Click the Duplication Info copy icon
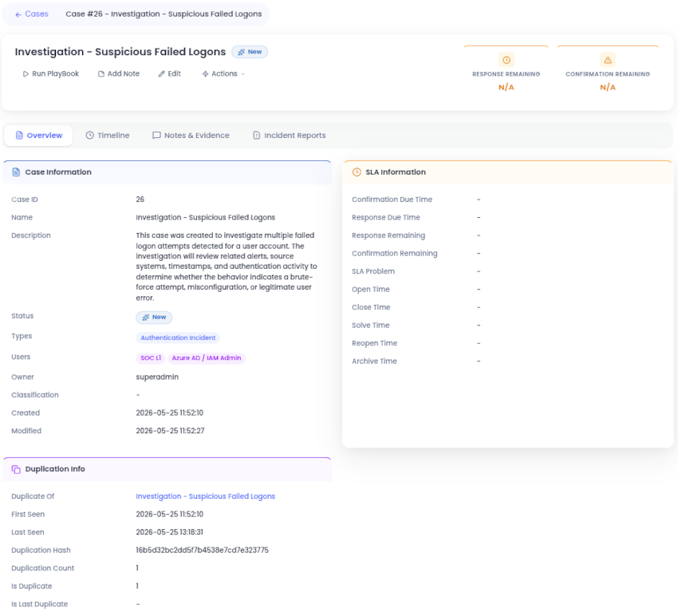Screen dimensions: 678x616 pyautogui.click(x=16, y=469)
